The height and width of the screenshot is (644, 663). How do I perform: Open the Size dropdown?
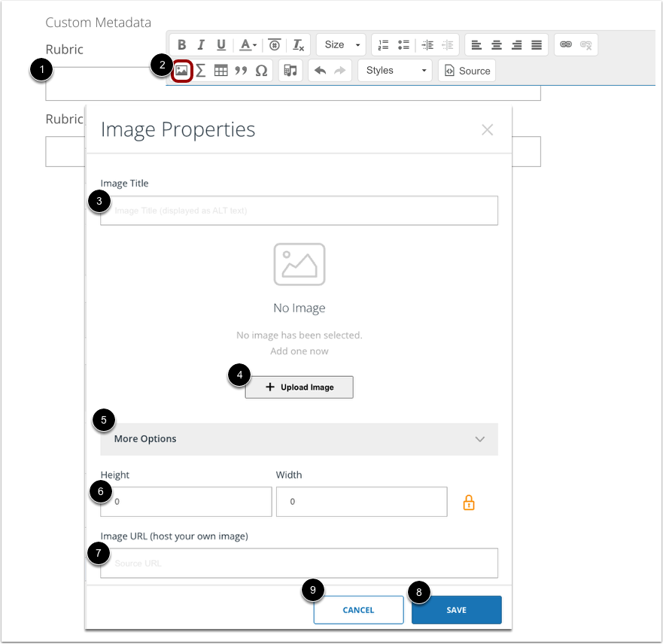340,44
